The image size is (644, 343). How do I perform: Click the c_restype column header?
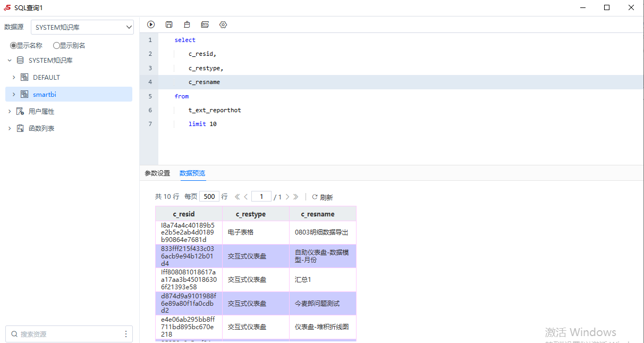coord(256,214)
